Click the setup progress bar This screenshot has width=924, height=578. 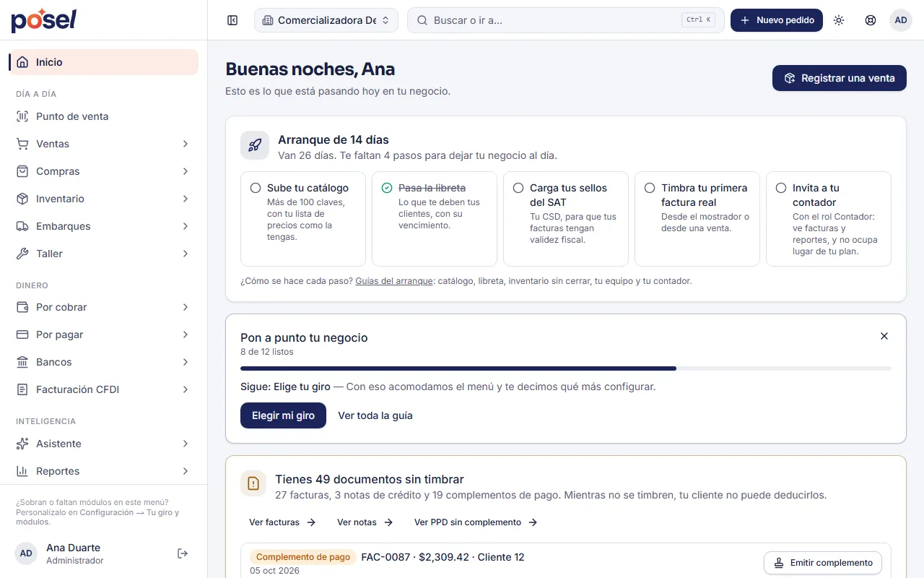[566, 368]
